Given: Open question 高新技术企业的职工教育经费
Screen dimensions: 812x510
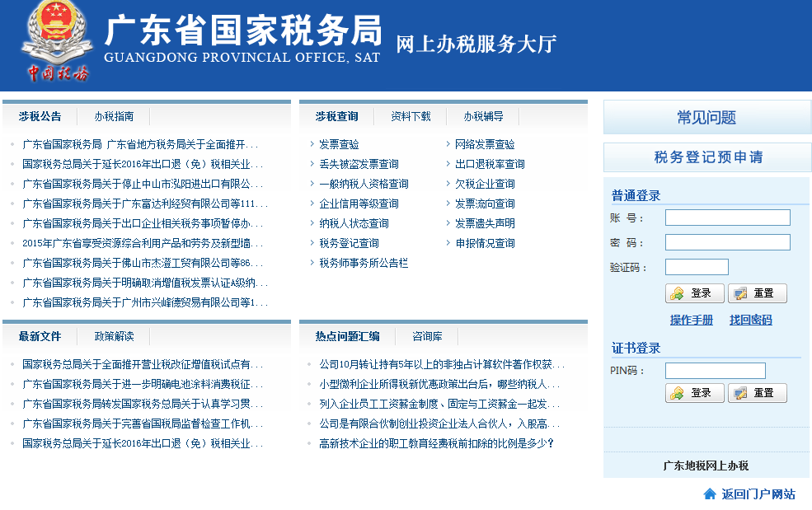Looking at the screenshot, I should tap(437, 443).
